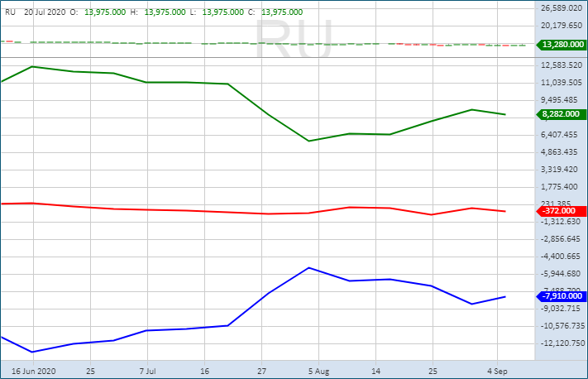Click the green 13,280.000 price label
Viewport: 588px width, 379px height.
[x=562, y=45]
